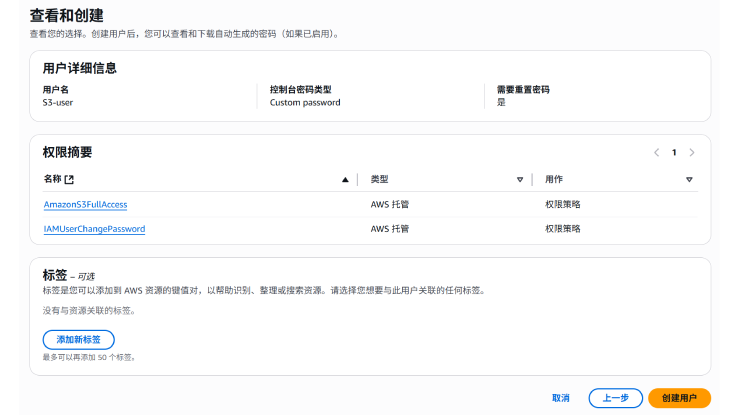Screen dimensions: 739x415
Task: Open the IAMUserChangePassword policy link
Action: pyautogui.click(x=94, y=229)
